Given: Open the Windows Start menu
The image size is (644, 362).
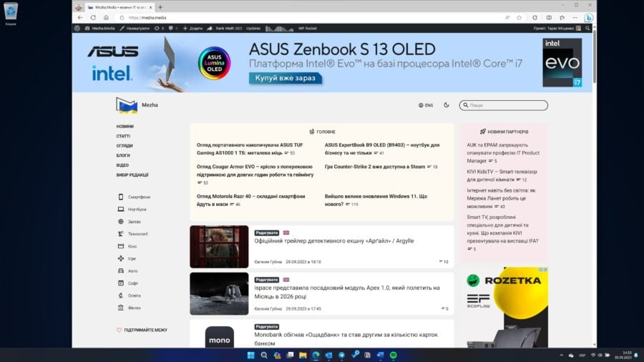Looking at the screenshot, I should (250, 356).
